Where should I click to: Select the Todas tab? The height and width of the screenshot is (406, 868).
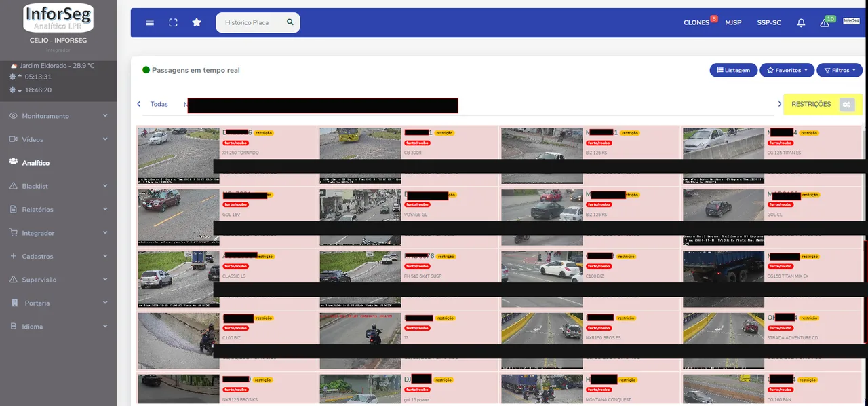click(159, 104)
